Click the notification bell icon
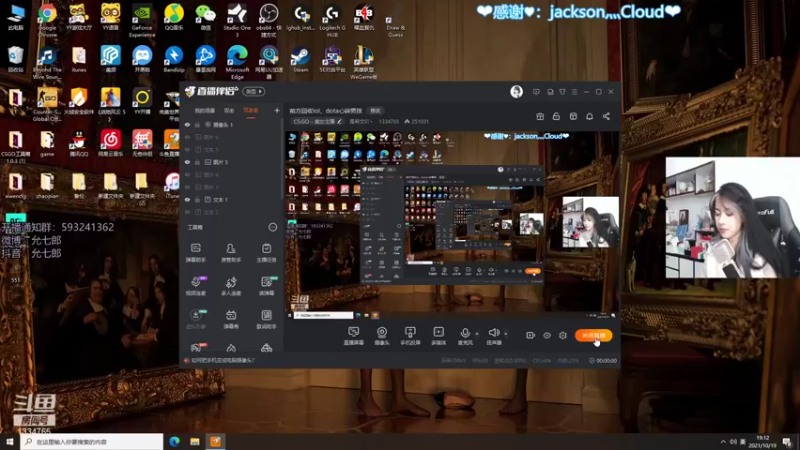 click(x=589, y=116)
